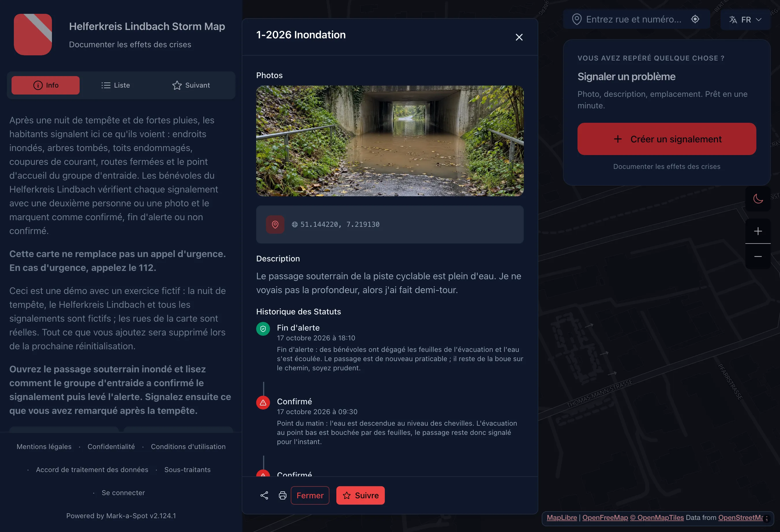Print the report using the printer icon

tap(283, 495)
